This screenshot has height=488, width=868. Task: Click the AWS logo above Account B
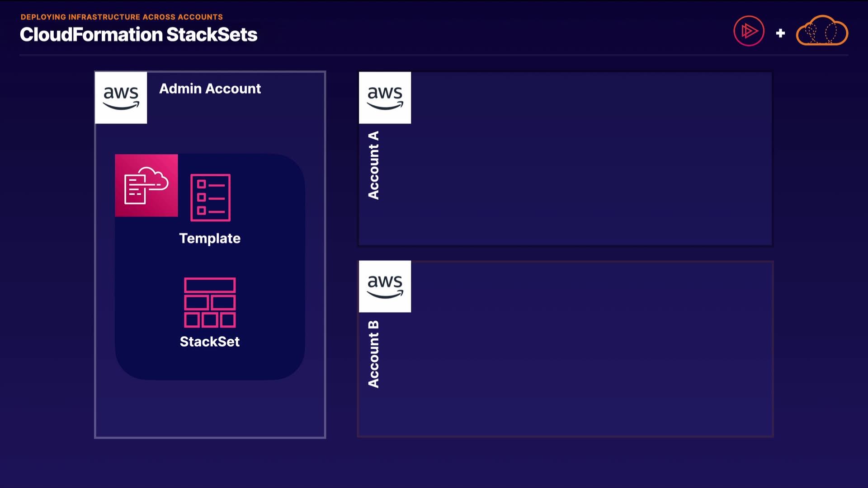coord(385,286)
